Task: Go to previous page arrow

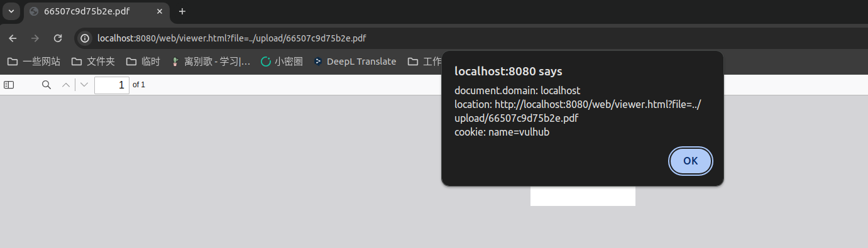Action: 66,85
